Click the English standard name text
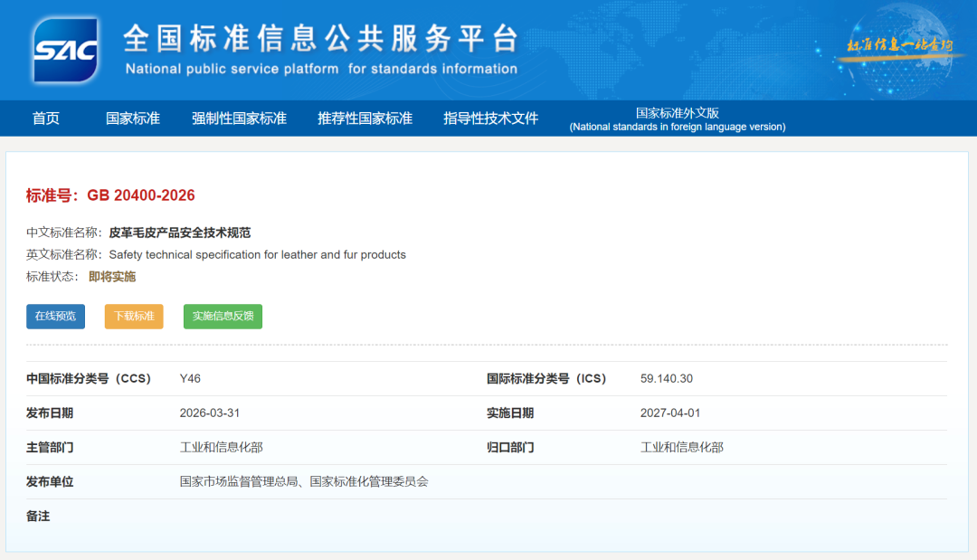This screenshot has height=560, width=977. click(257, 255)
